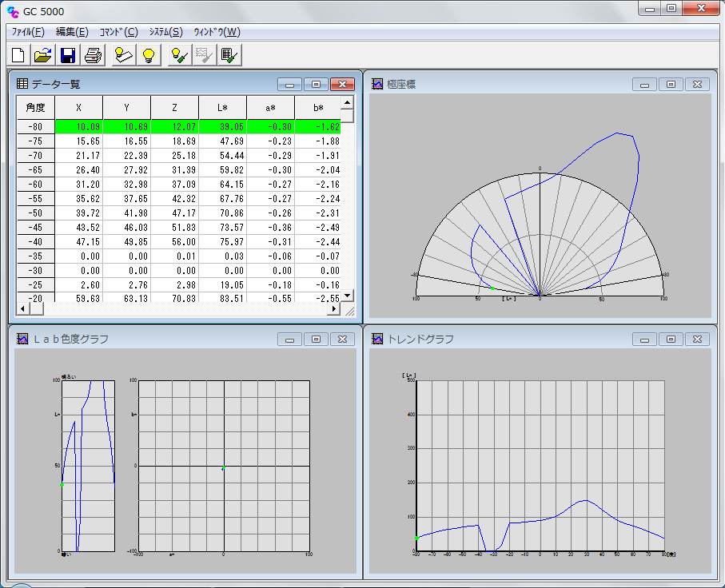Select the -30 angle row header

36,270
